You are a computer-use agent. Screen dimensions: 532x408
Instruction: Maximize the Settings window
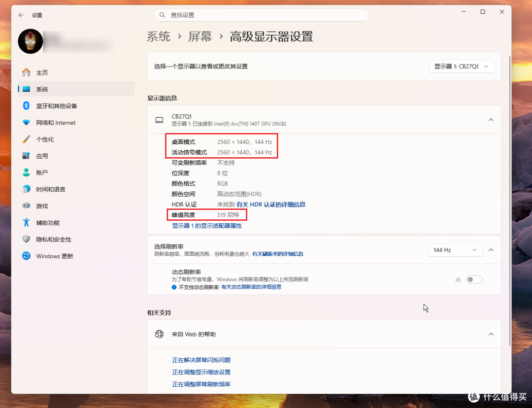tap(483, 11)
